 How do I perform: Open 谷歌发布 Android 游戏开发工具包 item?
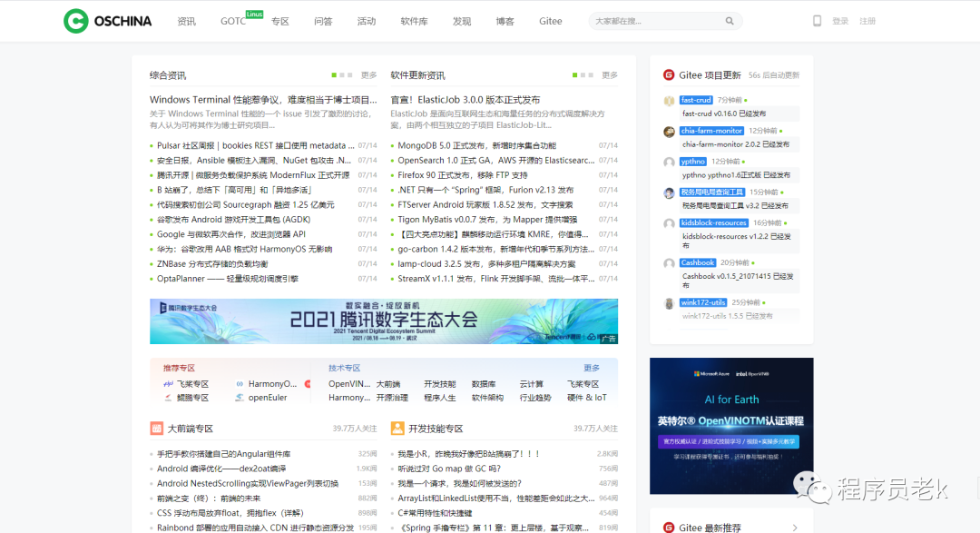(234, 220)
